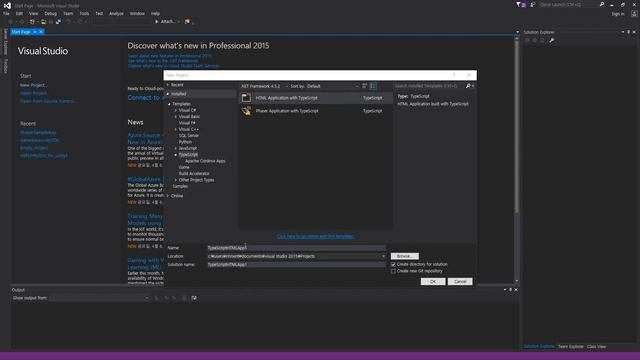Click the Attach play arrow icon
Screen dimensions: 640x360
tap(157, 22)
